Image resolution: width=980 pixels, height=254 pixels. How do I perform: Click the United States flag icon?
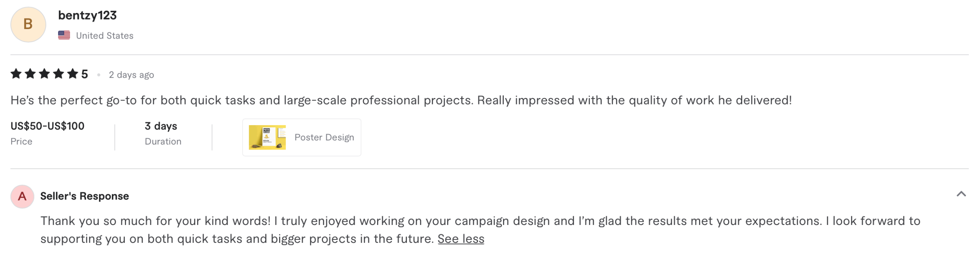click(x=64, y=35)
